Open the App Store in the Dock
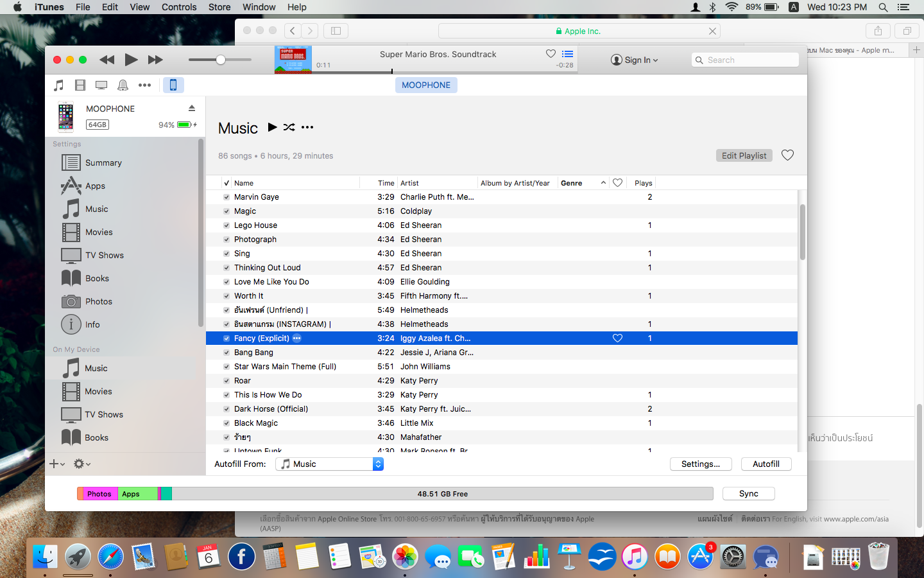The height and width of the screenshot is (578, 924). pos(700,557)
